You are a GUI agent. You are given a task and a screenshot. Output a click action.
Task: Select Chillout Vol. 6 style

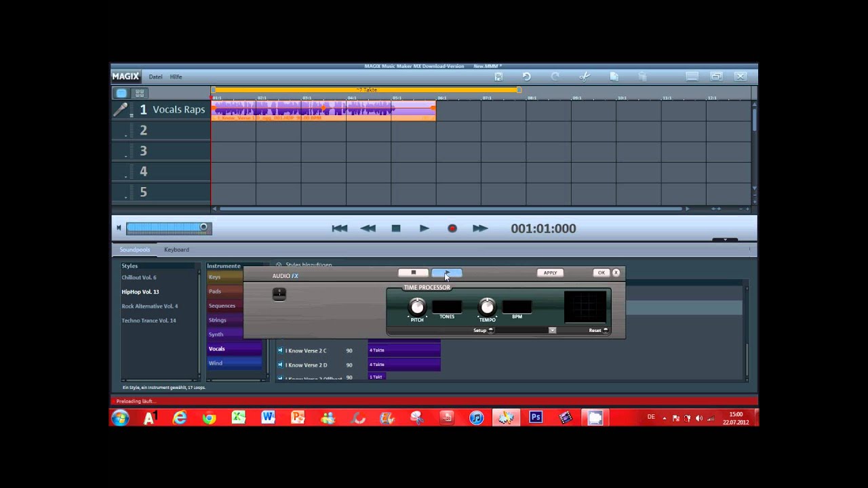(139, 277)
